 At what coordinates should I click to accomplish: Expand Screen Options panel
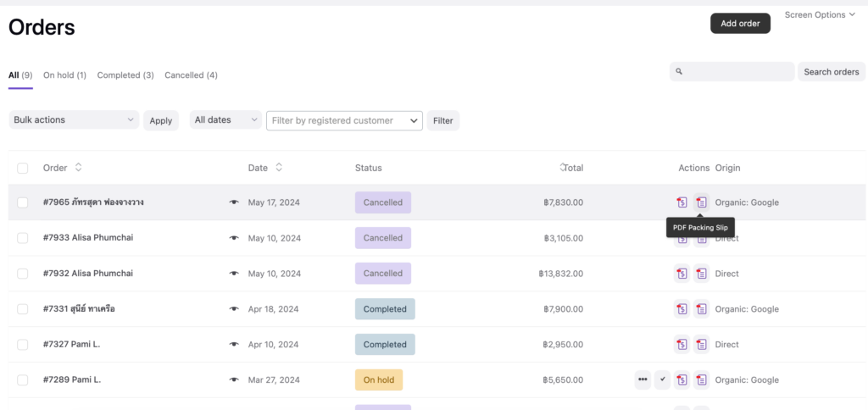pos(819,14)
